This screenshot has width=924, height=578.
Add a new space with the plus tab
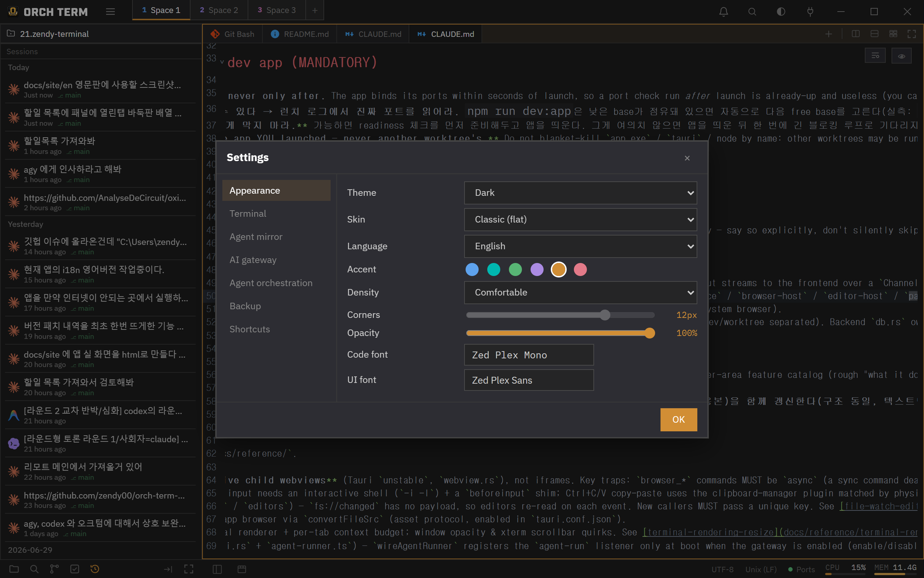click(x=315, y=10)
